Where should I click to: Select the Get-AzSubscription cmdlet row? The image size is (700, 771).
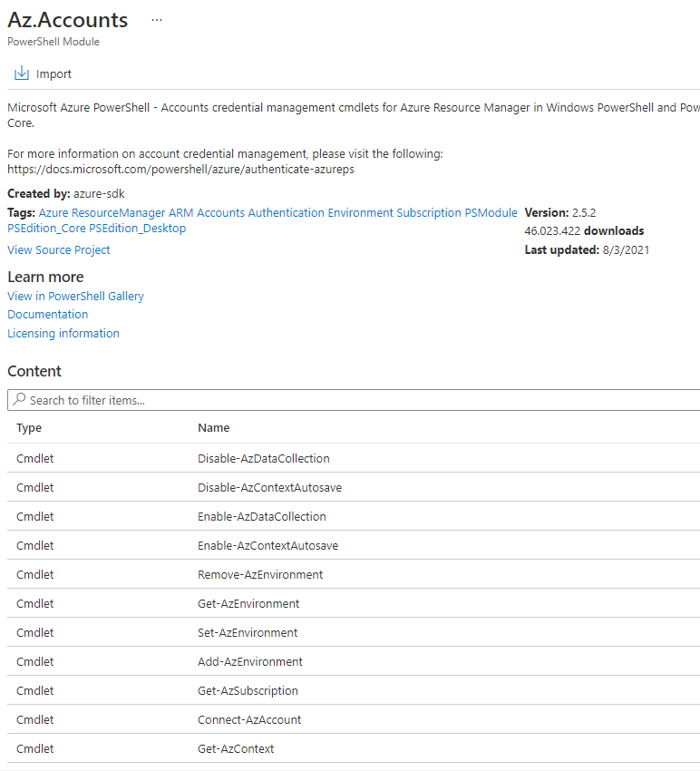coord(248,691)
